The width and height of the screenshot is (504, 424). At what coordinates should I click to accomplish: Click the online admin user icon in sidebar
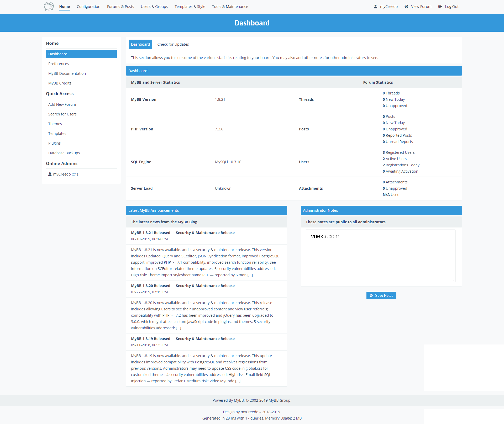coord(50,174)
